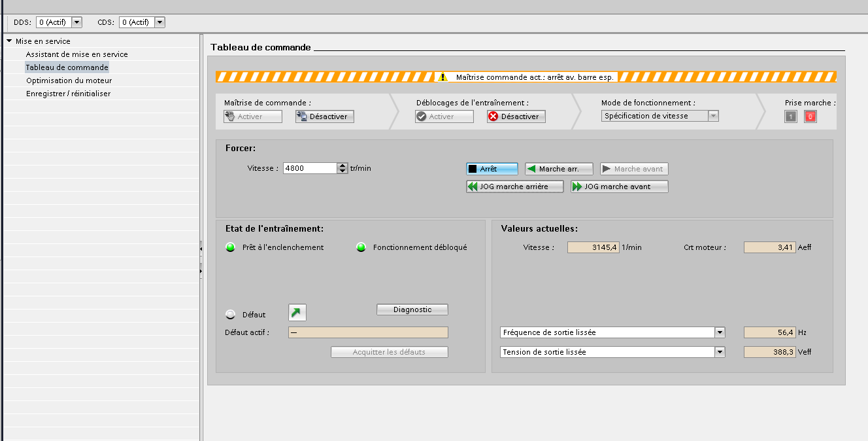Click the green arrow fault navigation icon
868x441 pixels.
(x=297, y=313)
